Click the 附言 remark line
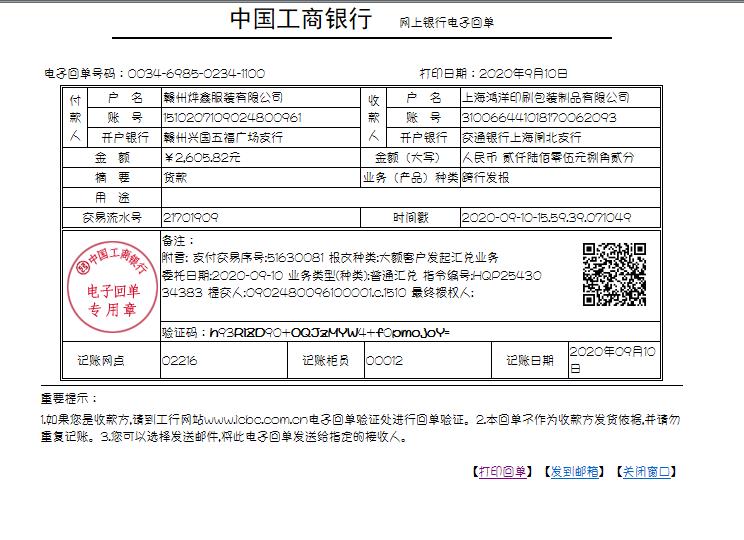The height and width of the screenshot is (540, 744). [330, 258]
